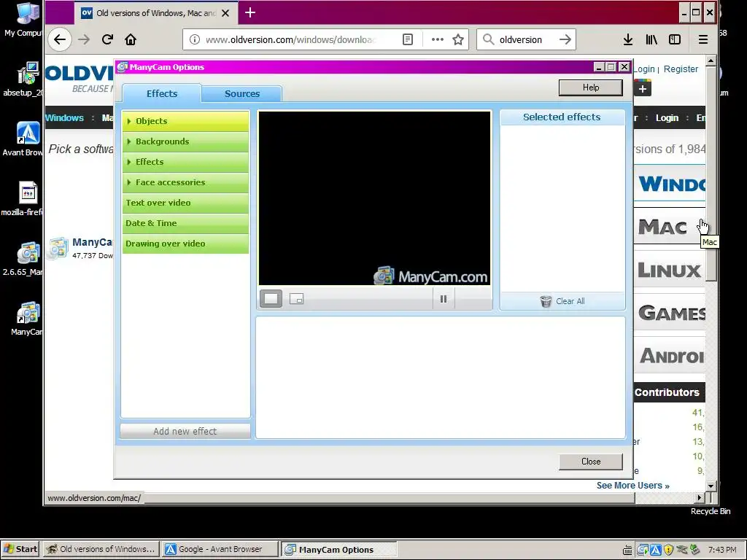Reload the page with the refresh icon
Image resolution: width=747 pixels, height=560 pixels.
(107, 39)
